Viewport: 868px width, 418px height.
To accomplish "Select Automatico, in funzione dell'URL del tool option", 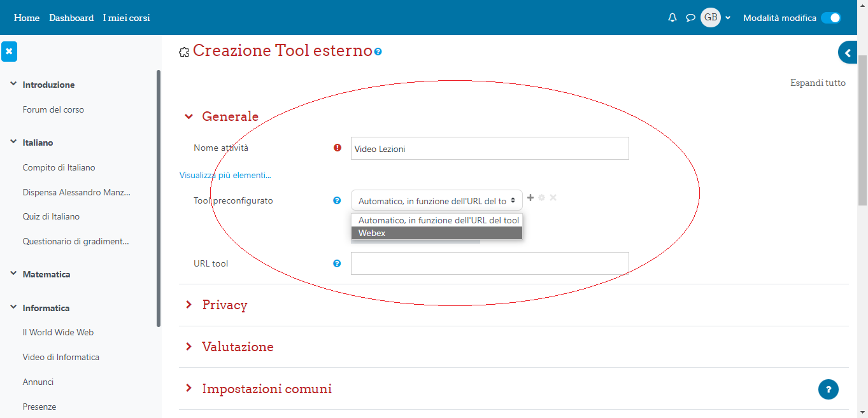I will (x=437, y=220).
